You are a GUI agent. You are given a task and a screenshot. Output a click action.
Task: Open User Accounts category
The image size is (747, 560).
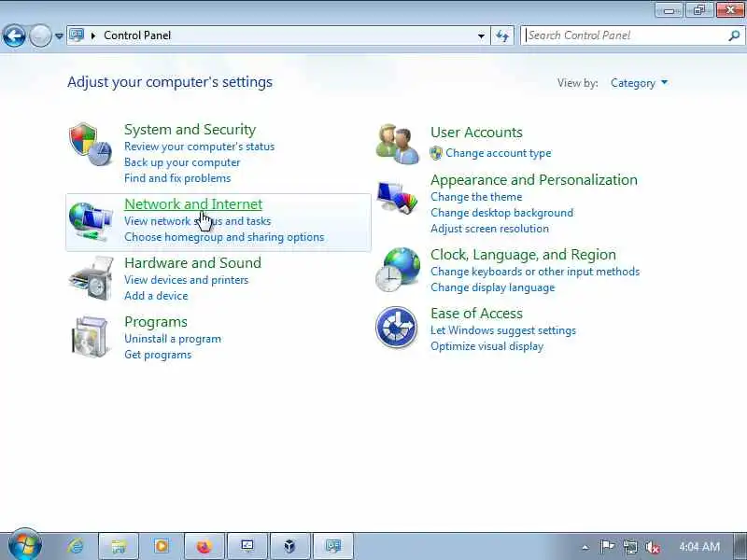coord(476,132)
